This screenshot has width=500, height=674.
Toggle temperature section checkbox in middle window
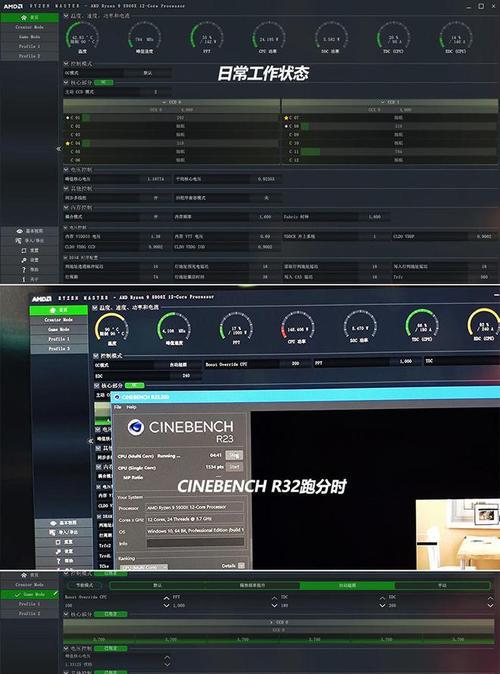click(x=95, y=308)
